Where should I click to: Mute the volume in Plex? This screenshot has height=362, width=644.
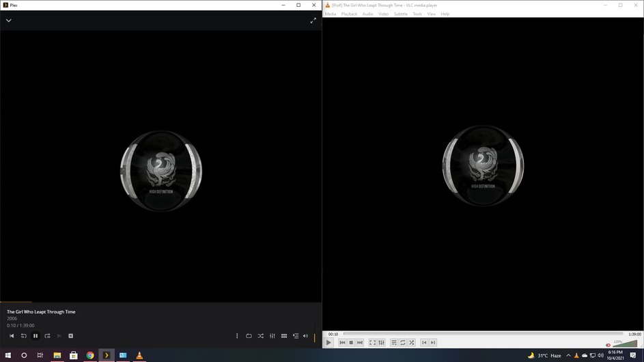coord(305,335)
